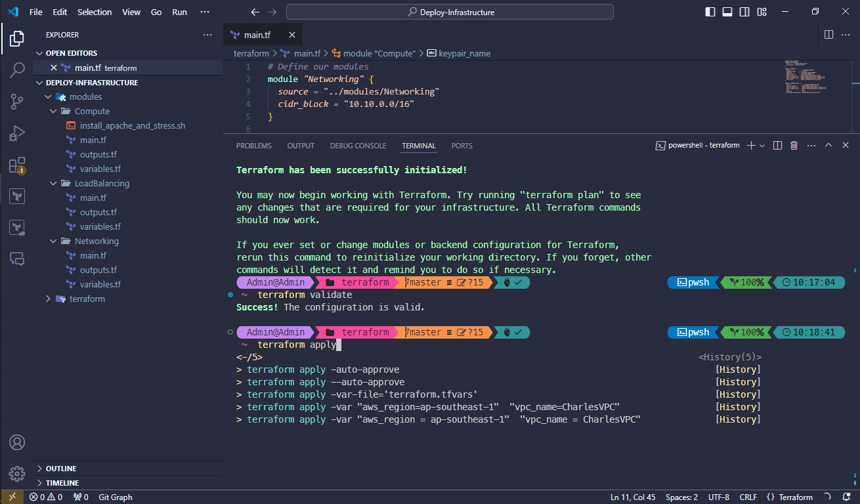
Task: Switch to the OUTPUT panel tab
Action: click(x=301, y=146)
